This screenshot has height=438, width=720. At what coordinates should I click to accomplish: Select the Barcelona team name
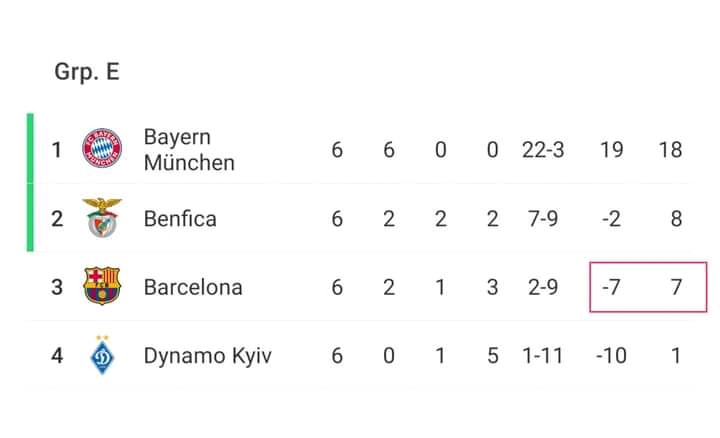click(193, 287)
